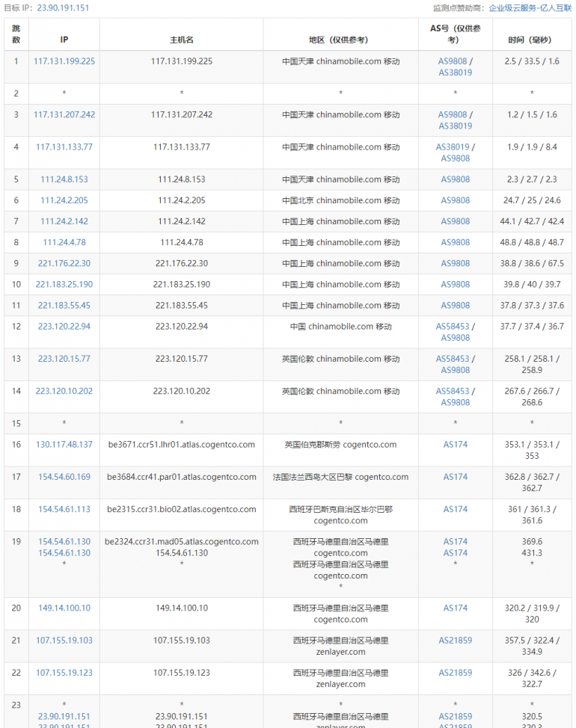
Task: Click time cell 24.7 / 25 / 24.6
Action: click(x=532, y=200)
